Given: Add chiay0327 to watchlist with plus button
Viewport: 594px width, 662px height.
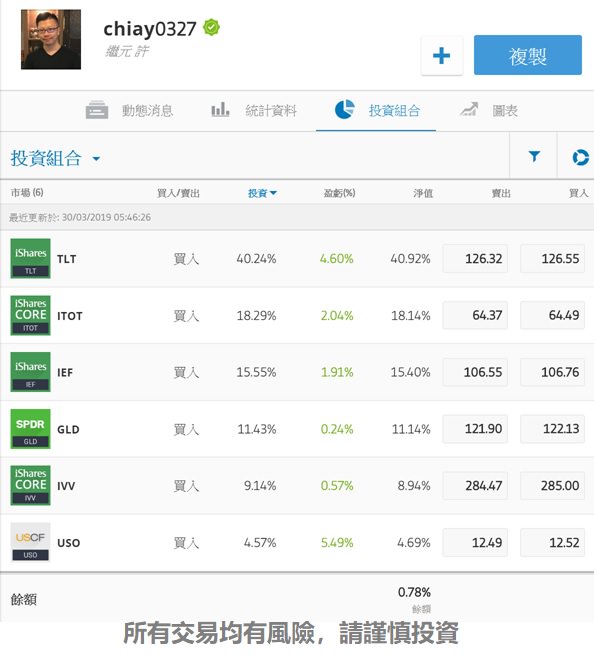Looking at the screenshot, I should pos(442,56).
